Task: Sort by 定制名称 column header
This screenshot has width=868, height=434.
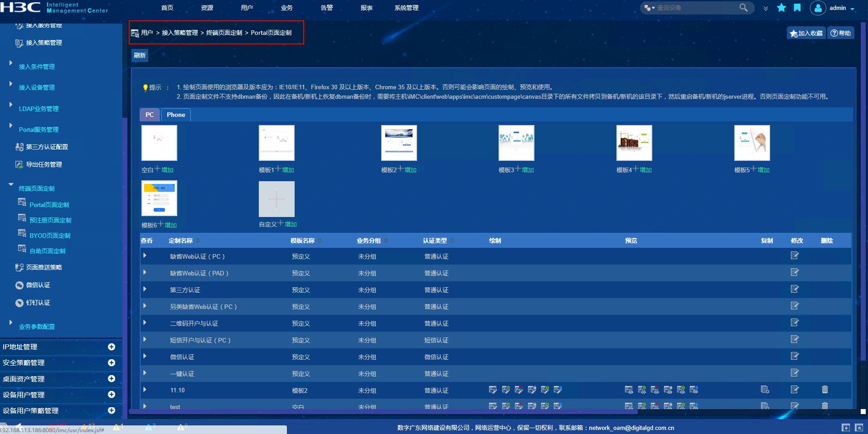Action: 181,241
